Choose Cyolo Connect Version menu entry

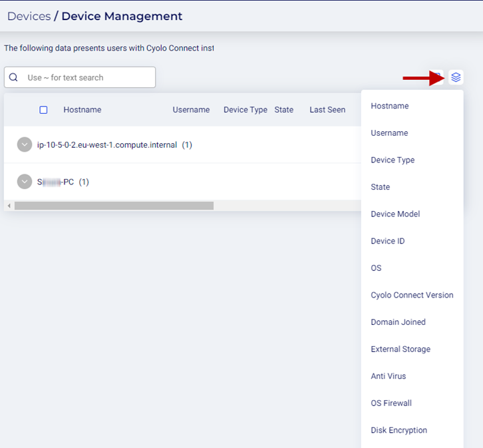(x=412, y=295)
